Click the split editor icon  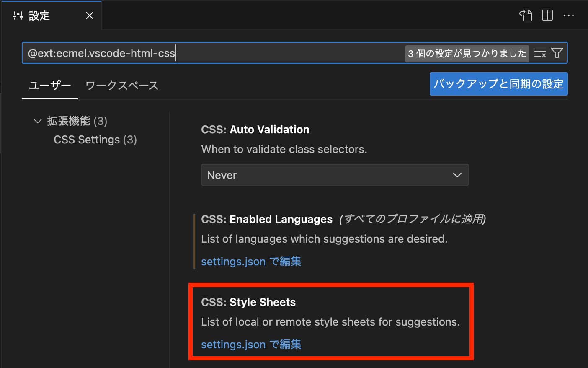547,16
